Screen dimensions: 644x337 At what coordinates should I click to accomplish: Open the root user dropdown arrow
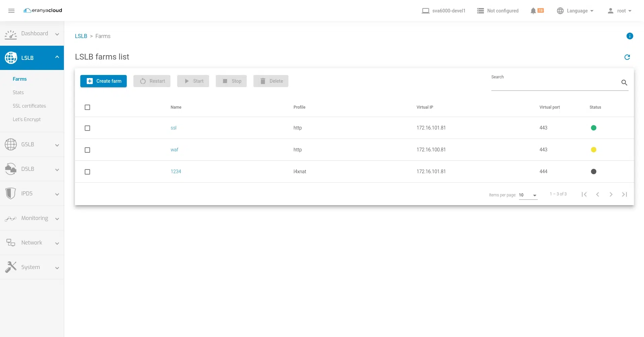[630, 11]
